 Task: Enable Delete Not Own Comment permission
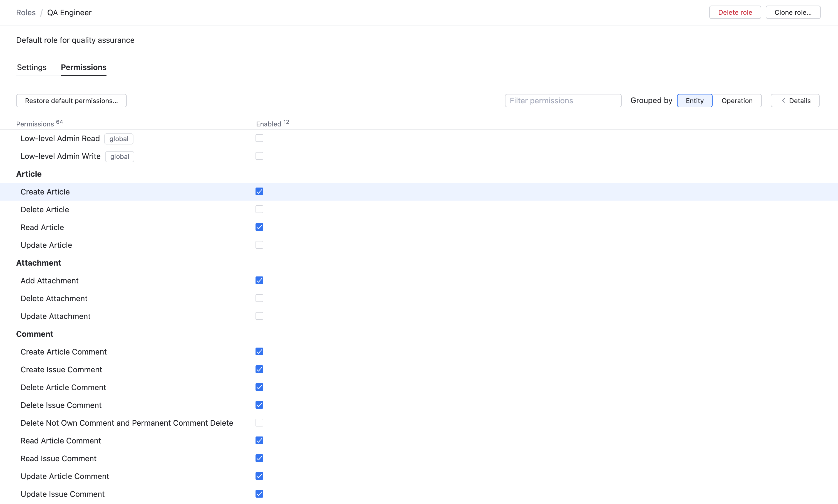pos(259,423)
